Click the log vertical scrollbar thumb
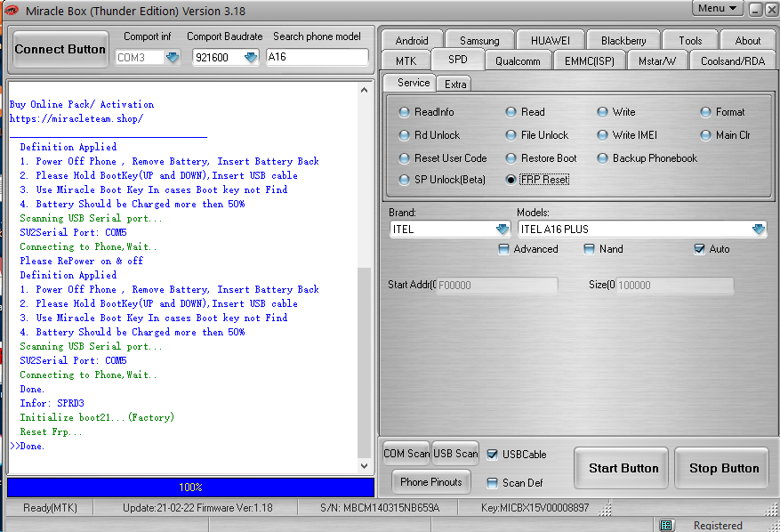The height and width of the screenshot is (532, 780). (x=364, y=362)
